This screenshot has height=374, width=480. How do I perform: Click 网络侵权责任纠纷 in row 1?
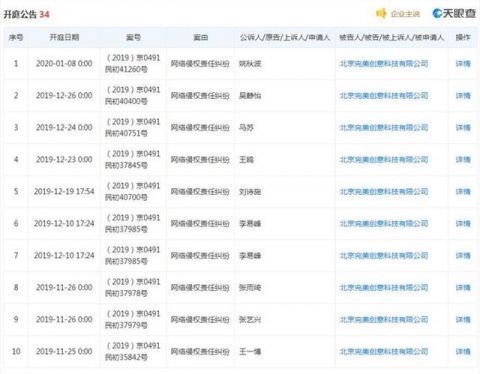[200, 64]
